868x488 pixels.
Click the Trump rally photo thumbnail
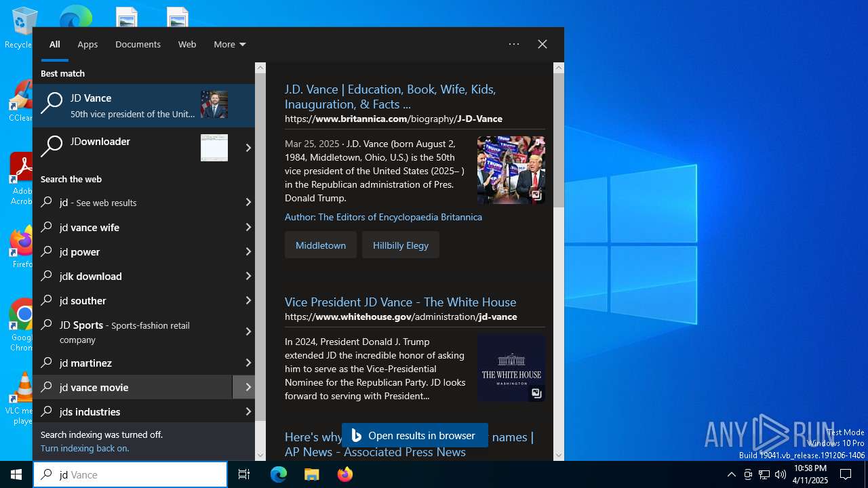(511, 170)
